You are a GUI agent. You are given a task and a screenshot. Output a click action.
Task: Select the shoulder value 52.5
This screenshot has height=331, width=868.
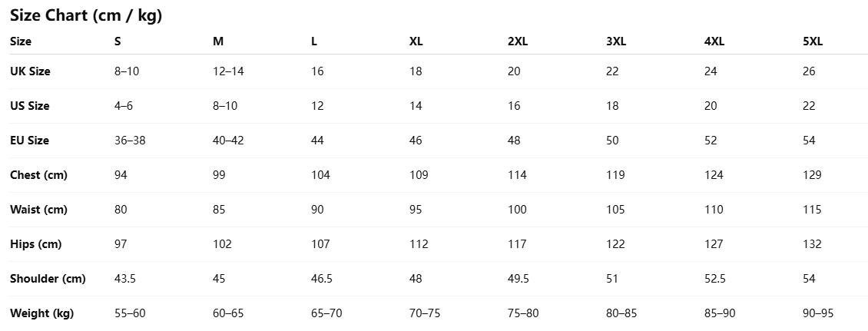point(714,279)
